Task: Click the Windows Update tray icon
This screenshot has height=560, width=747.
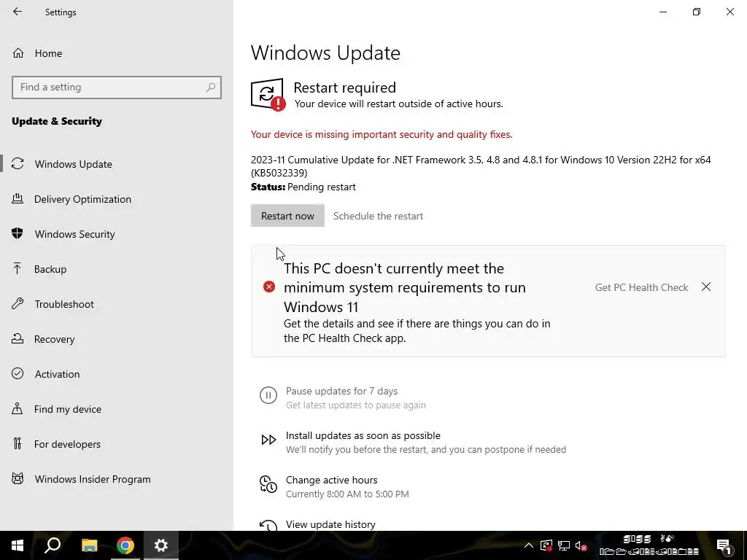Action: [x=546, y=545]
